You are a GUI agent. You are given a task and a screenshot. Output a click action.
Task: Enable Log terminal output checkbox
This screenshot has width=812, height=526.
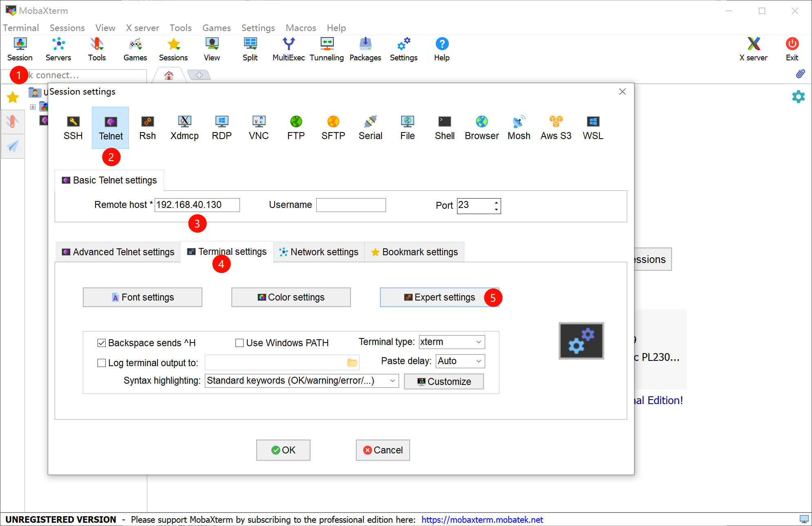(102, 363)
